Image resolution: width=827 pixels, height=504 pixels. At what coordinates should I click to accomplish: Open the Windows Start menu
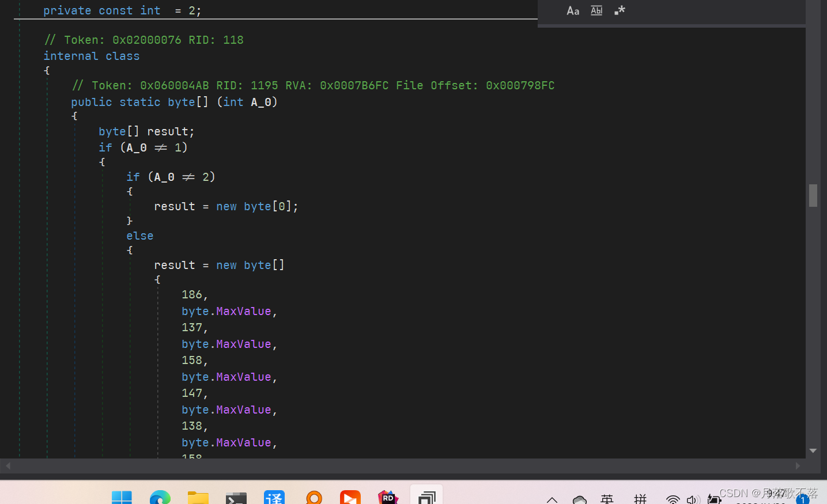[x=122, y=498]
